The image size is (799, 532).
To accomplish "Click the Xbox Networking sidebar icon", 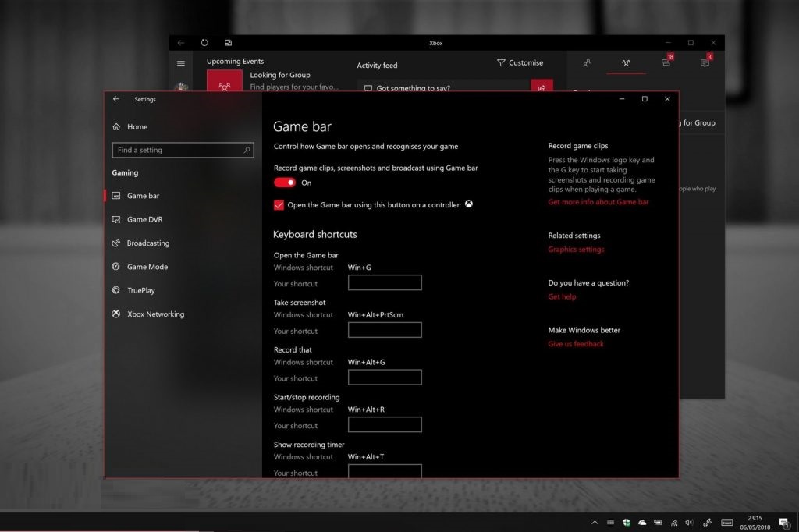I will [116, 314].
